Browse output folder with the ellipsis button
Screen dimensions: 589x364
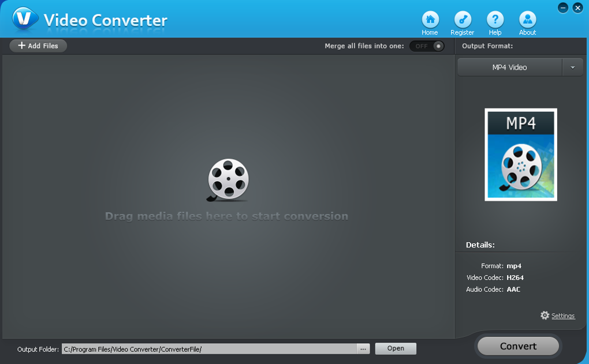(363, 349)
